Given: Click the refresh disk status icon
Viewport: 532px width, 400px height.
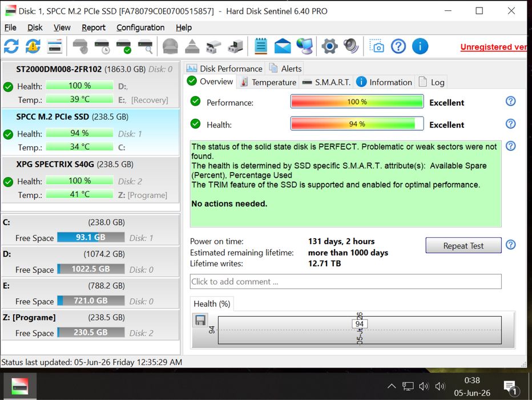Looking at the screenshot, I should [x=11, y=46].
